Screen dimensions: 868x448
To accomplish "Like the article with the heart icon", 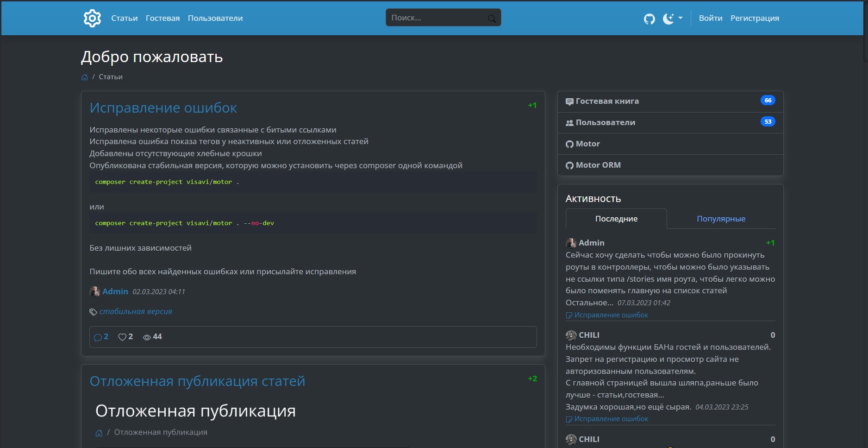I will 122,337.
